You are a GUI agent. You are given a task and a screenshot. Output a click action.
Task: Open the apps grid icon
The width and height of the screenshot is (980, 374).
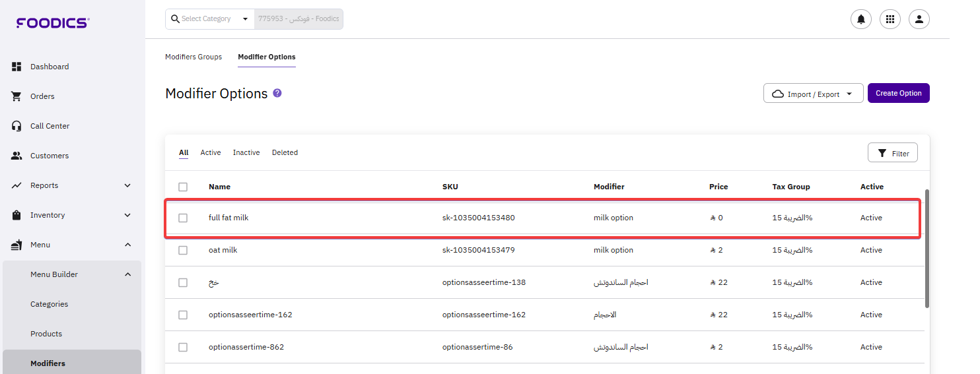[x=890, y=19]
